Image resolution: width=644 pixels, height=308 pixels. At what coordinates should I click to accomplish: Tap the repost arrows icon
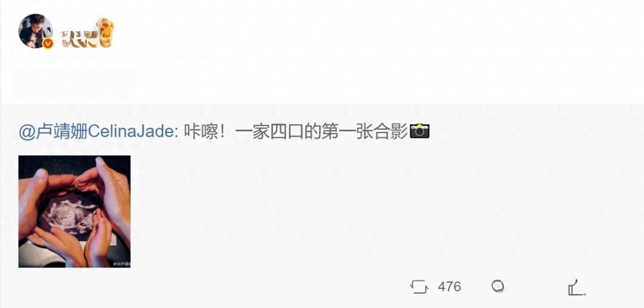pos(419,287)
